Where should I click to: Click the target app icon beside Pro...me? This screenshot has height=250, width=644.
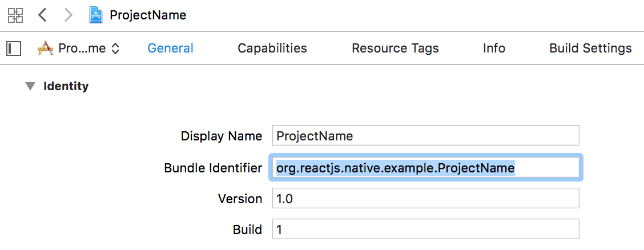click(46, 49)
